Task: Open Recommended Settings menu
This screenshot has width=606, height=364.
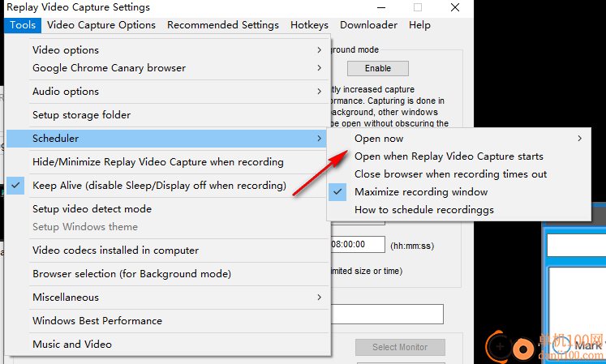Action: pyautogui.click(x=223, y=25)
